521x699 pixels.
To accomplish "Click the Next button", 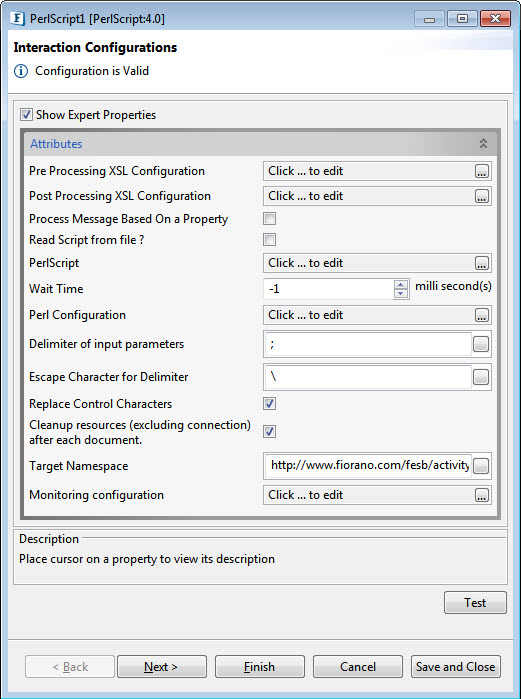I will coord(162,667).
